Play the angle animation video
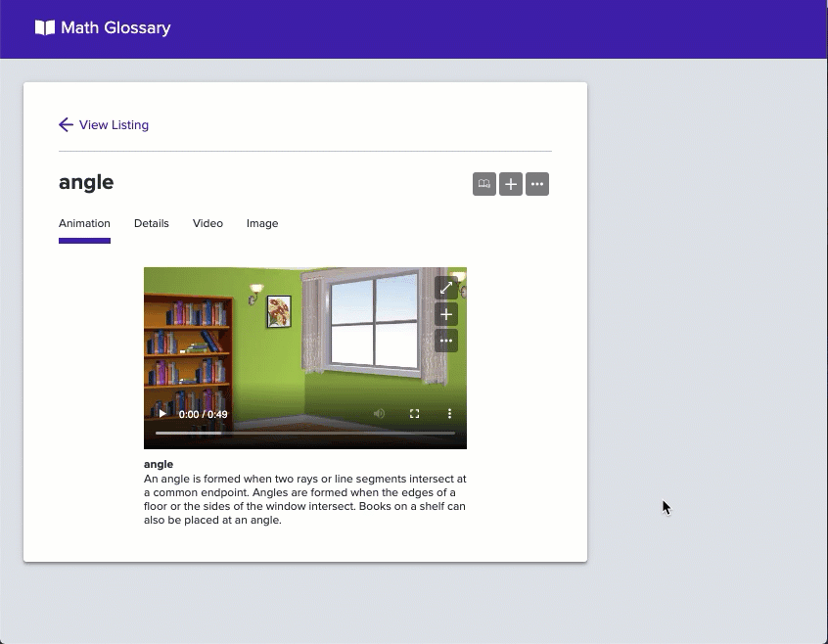The width and height of the screenshot is (828, 644). [x=162, y=414]
